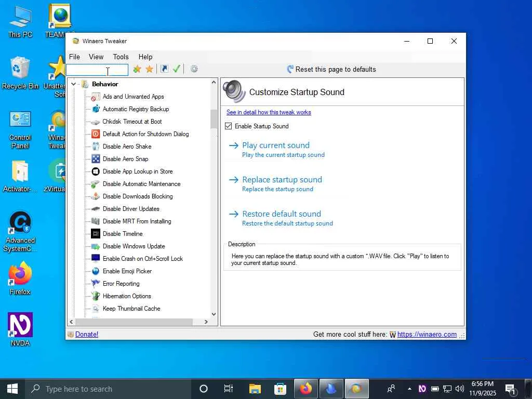Click the Enable Crash on Ctrl+Scroll Lock icon
Screen dimensions: 532x399
[x=96, y=259]
